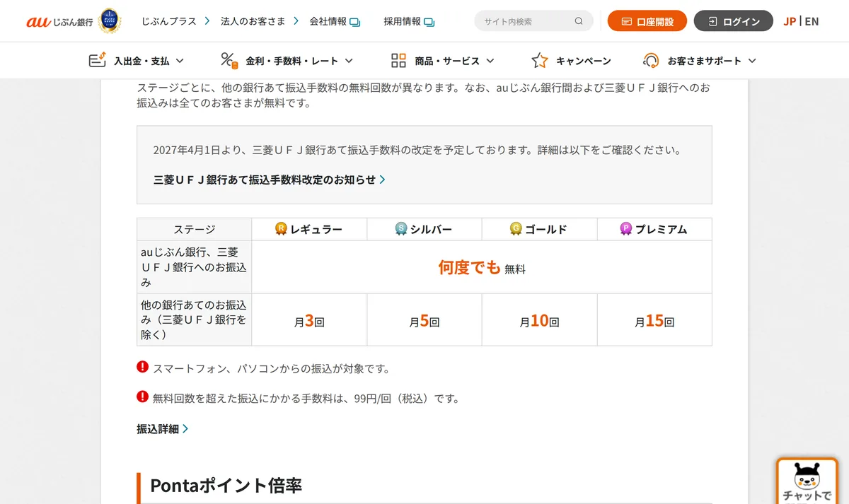Click the ゴールド stage medal icon
849x504 pixels.
click(516, 228)
